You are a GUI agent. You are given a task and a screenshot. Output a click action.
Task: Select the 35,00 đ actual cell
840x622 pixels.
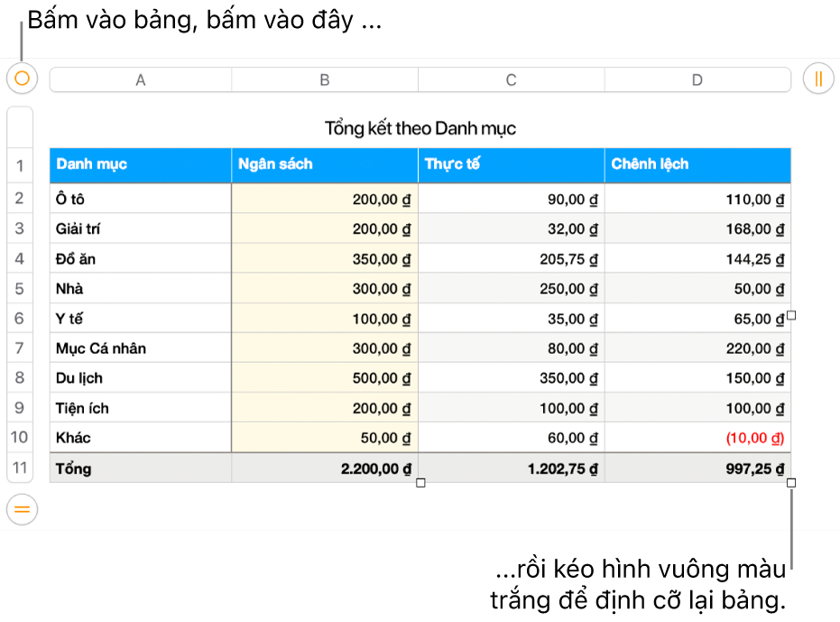[x=511, y=318]
